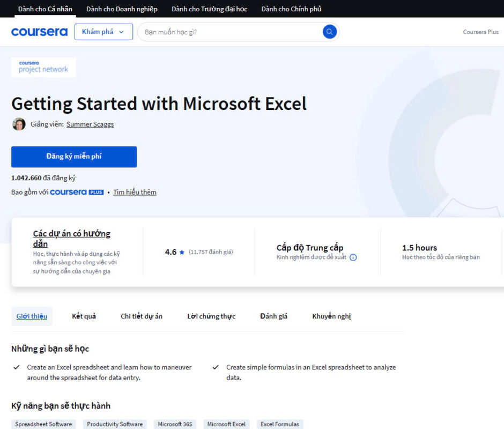Click instructor Summer Scaggs avatar photo
This screenshot has width=504, height=429.
(x=19, y=124)
